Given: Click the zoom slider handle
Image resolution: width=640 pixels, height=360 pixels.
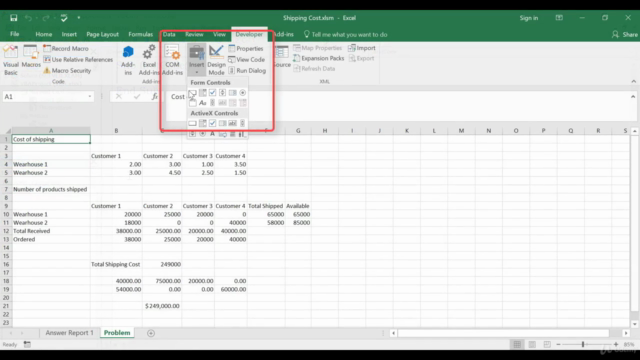Looking at the screenshot, I should [x=583, y=345].
